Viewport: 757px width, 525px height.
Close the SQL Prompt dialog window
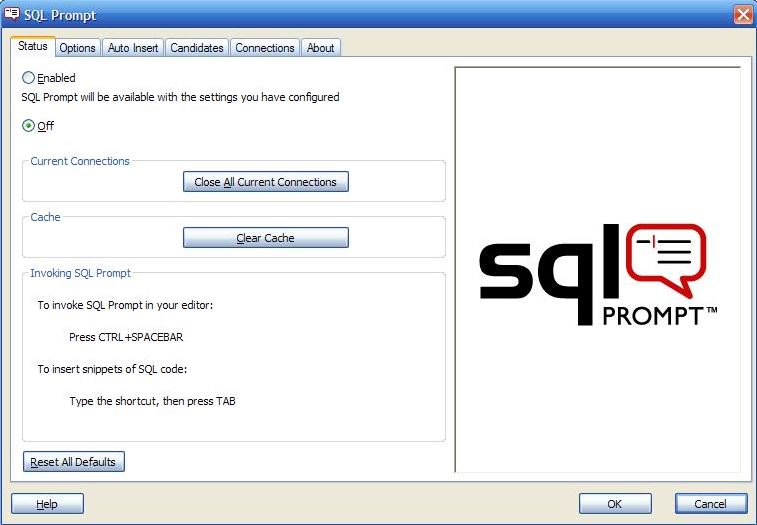[742, 14]
